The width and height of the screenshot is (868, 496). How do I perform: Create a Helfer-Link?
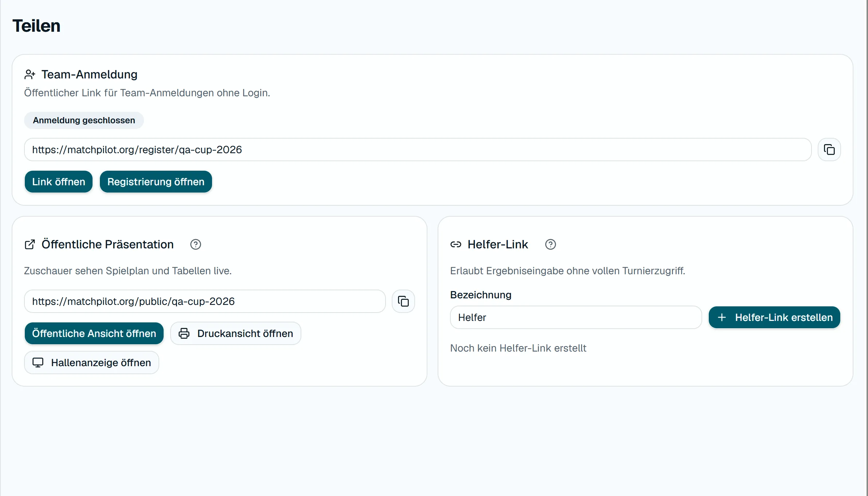click(x=774, y=317)
